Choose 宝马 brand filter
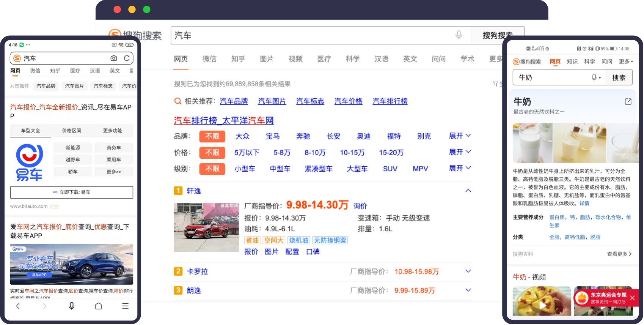 273,136
